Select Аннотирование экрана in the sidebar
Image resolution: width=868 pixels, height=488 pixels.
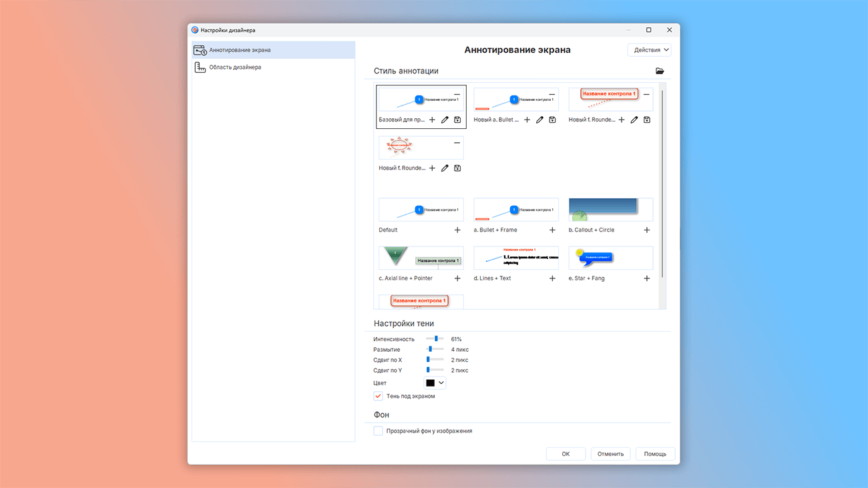(x=240, y=50)
